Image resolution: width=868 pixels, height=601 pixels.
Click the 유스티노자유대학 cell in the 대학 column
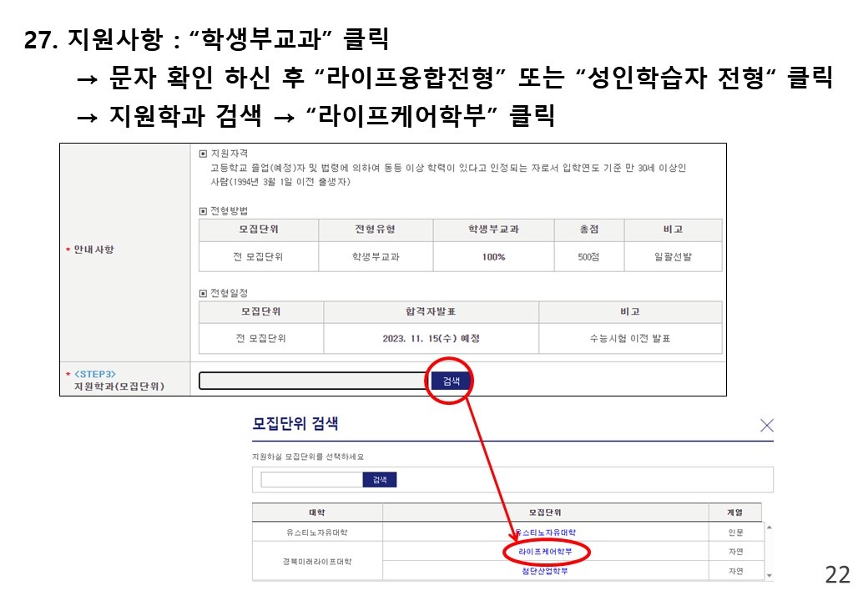317,533
